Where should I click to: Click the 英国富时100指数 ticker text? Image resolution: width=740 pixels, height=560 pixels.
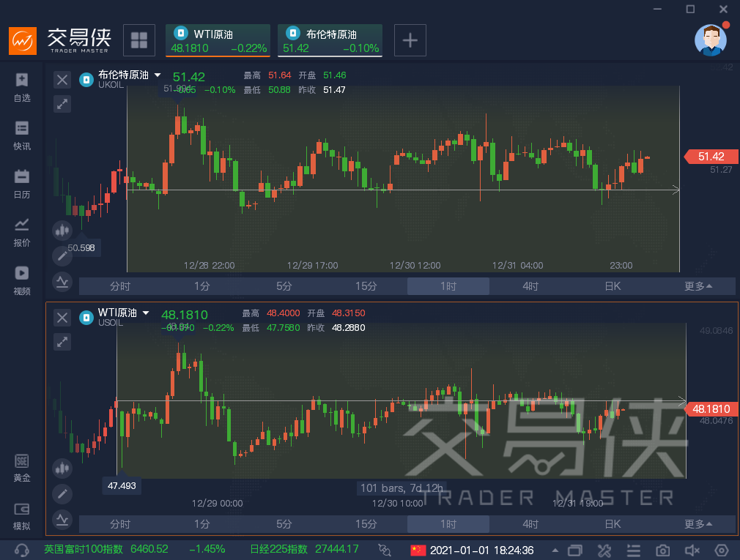click(84, 549)
